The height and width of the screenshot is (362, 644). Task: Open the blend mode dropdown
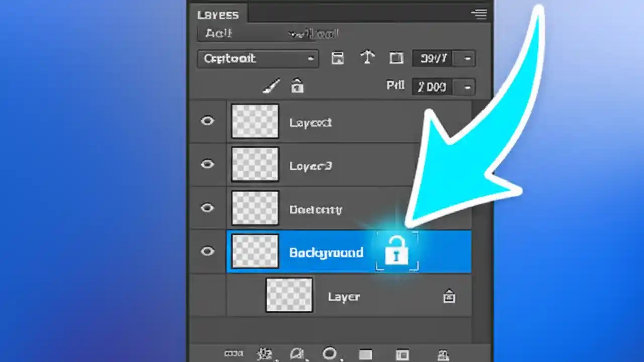point(258,59)
